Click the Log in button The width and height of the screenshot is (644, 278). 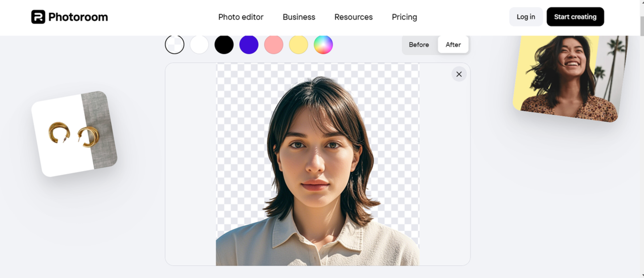tap(526, 17)
